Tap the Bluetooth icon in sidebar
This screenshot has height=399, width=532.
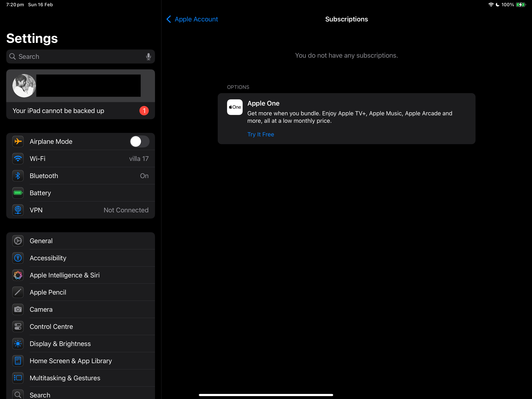18,176
